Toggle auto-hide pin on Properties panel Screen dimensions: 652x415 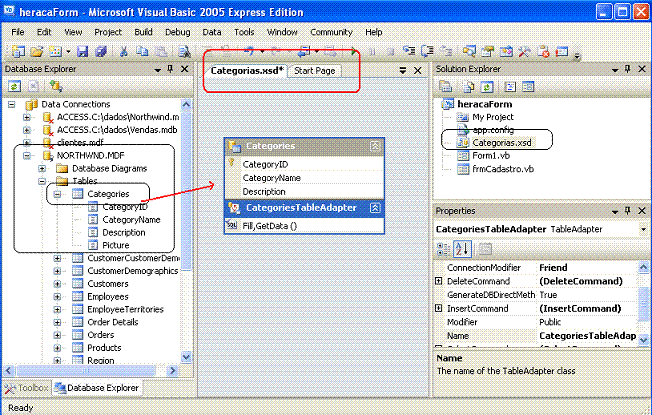pos(627,211)
